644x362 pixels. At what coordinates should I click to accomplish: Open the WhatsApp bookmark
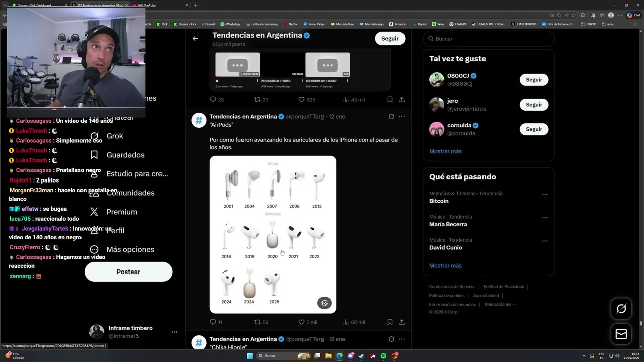(230, 24)
